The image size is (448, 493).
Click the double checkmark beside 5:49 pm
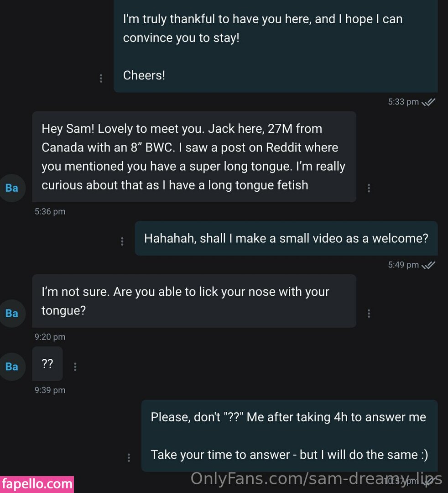click(x=428, y=265)
